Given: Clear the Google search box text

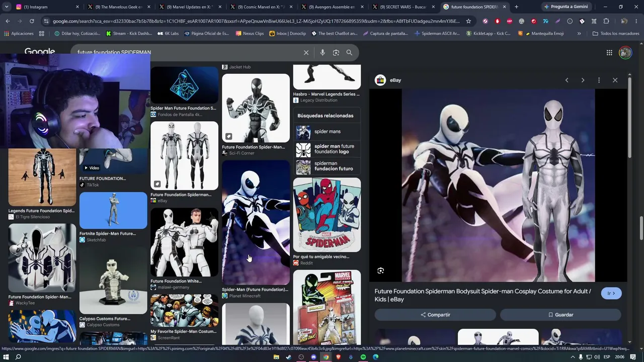Looking at the screenshot, I should click(x=306, y=53).
